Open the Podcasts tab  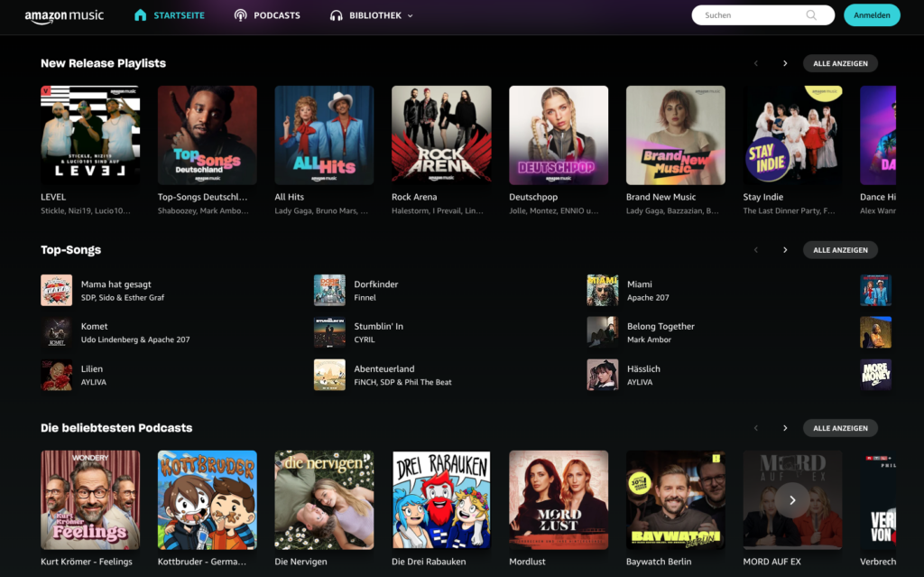(267, 15)
